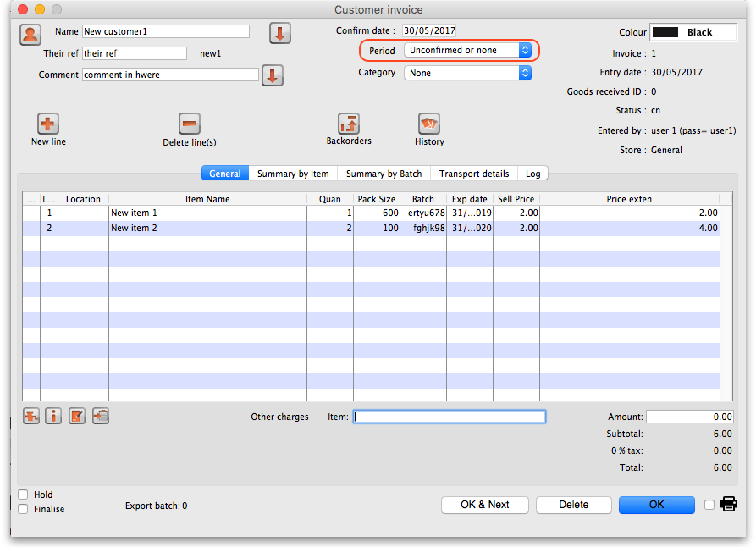Image resolution: width=756 pixels, height=547 pixels.
Task: Tick the Finalise checkbox
Action: click(23, 509)
